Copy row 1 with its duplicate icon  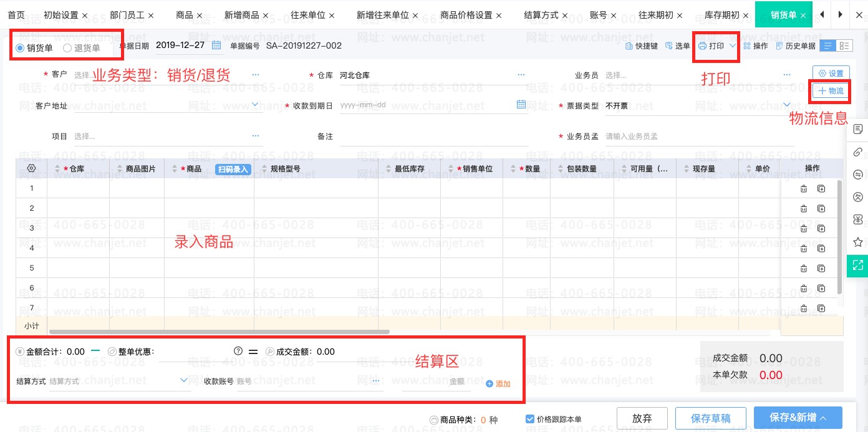(x=821, y=189)
